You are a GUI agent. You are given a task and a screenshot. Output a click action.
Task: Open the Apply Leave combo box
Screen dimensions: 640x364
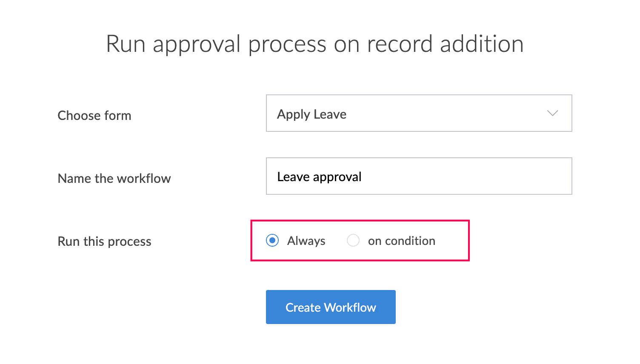pos(419,113)
